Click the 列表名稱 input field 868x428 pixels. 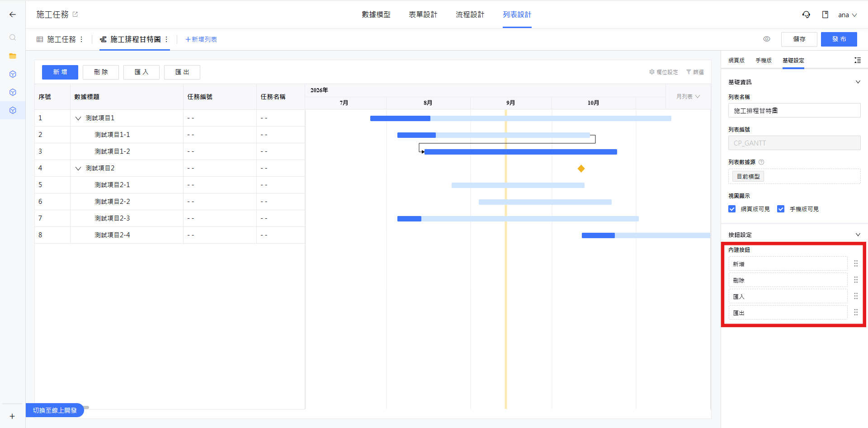tap(794, 110)
